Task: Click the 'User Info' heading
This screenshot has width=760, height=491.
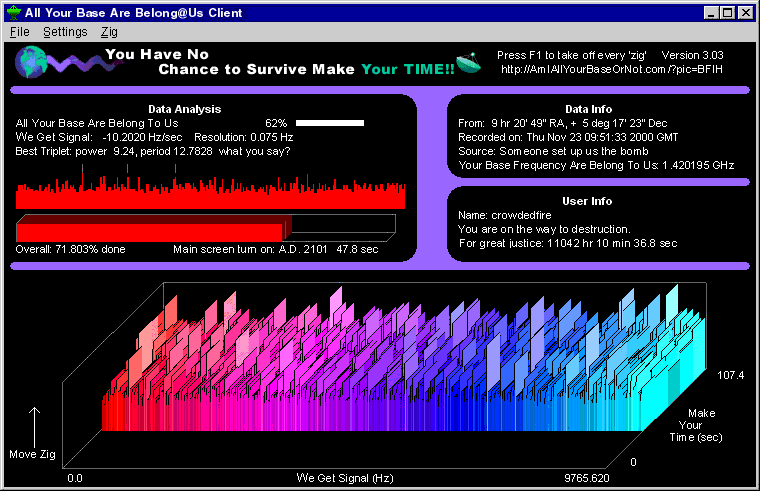Action: (587, 201)
